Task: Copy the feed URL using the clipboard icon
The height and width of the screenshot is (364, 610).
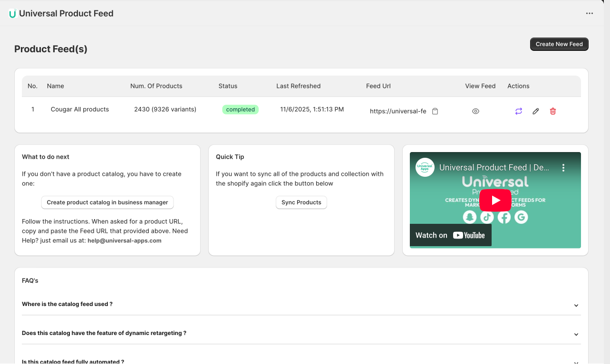Action: pyautogui.click(x=435, y=111)
